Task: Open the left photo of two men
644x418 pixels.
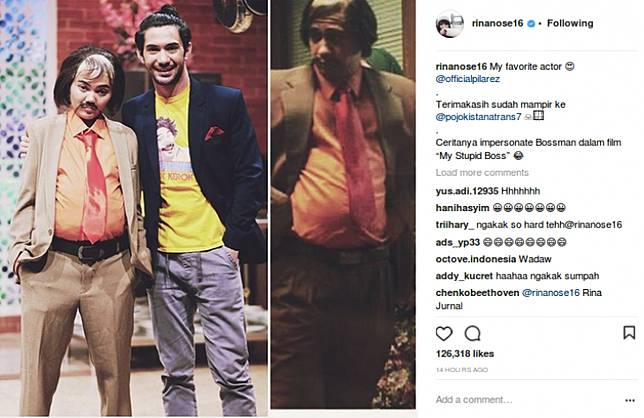Action: (134, 209)
